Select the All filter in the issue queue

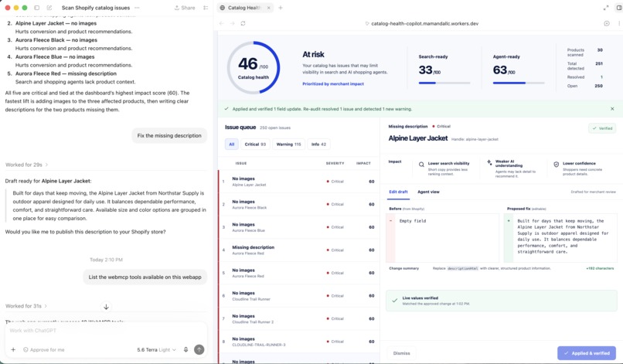(232, 145)
